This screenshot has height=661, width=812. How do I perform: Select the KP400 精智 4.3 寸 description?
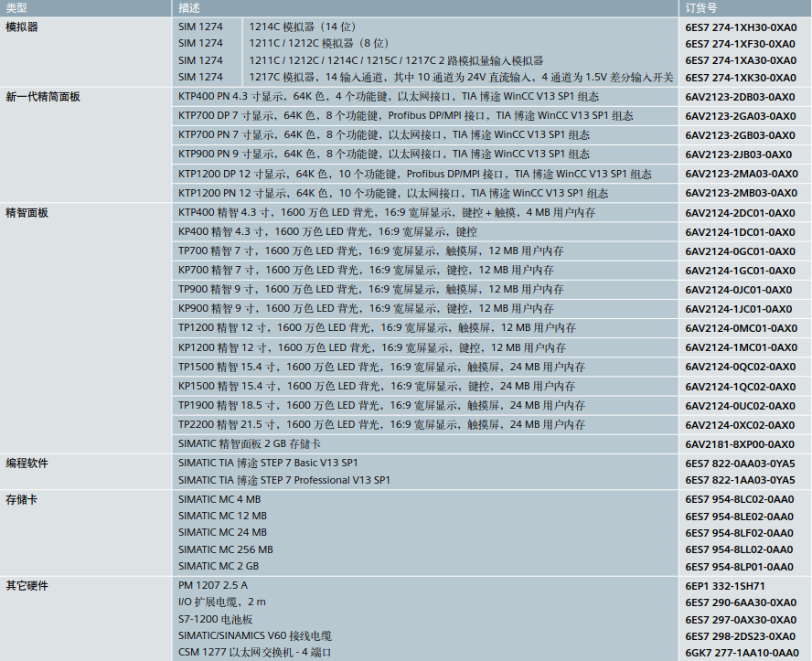point(327,232)
